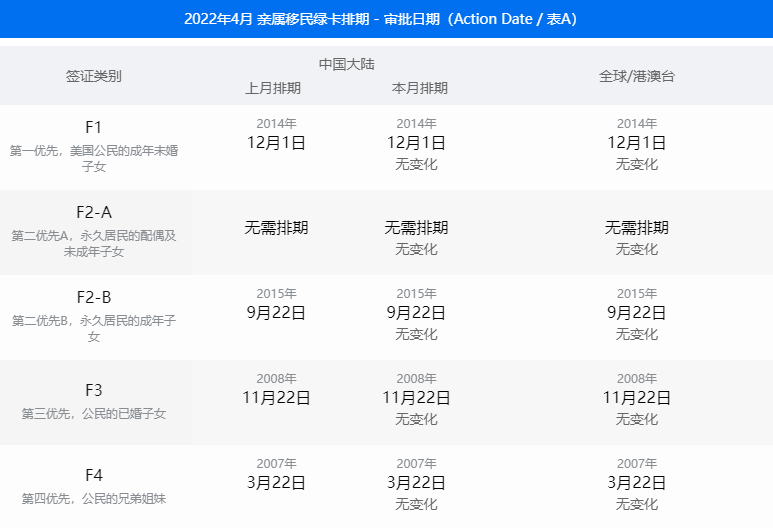Viewport: 773px width, 528px height.
Task: Click 2007年 in F4 上月排期 cell
Action: [276, 463]
